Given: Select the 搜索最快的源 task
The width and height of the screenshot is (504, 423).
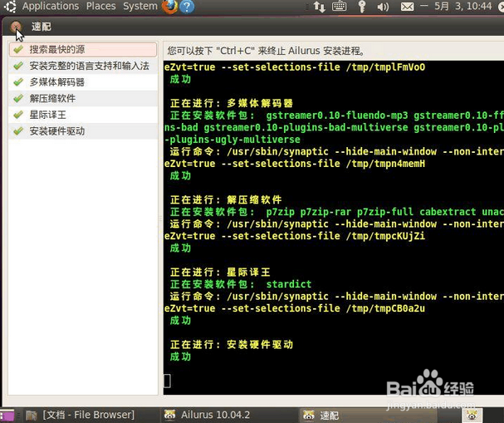Looking at the screenshot, I should tap(83, 50).
